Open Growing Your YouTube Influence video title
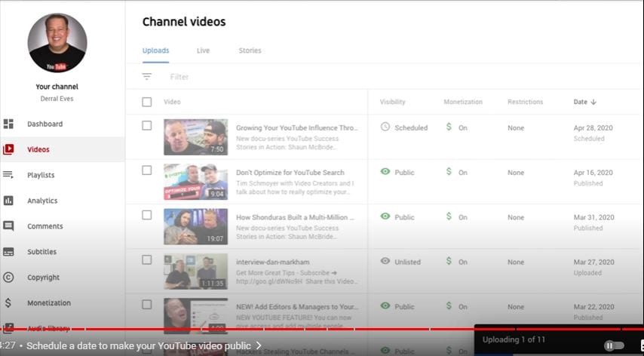The image size is (644, 356). point(297,127)
